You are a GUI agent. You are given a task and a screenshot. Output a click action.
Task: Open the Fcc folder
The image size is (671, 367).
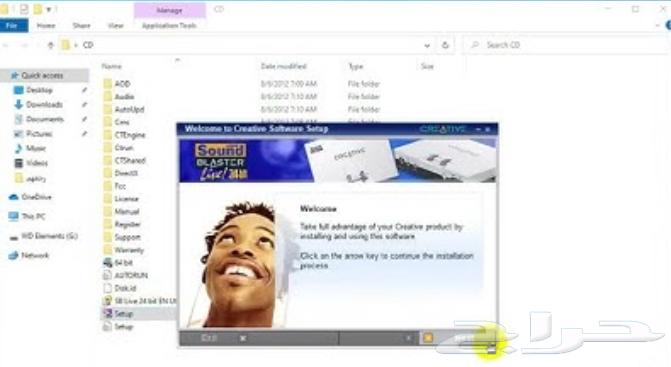tap(120, 186)
